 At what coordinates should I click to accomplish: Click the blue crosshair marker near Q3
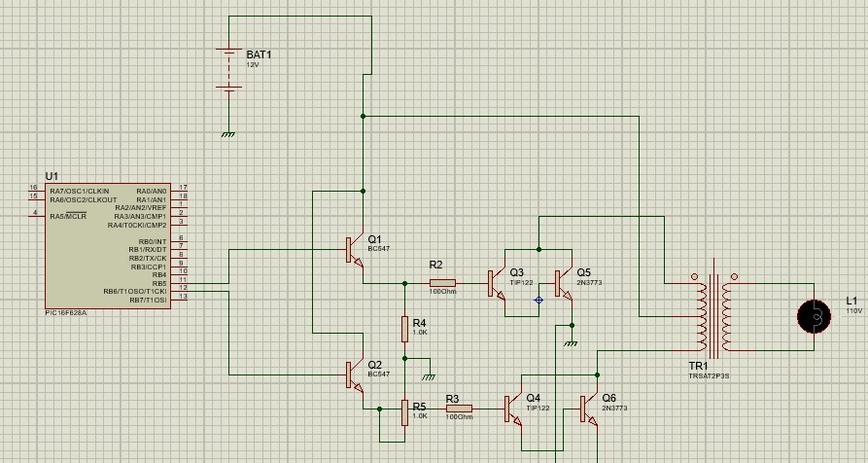538,301
